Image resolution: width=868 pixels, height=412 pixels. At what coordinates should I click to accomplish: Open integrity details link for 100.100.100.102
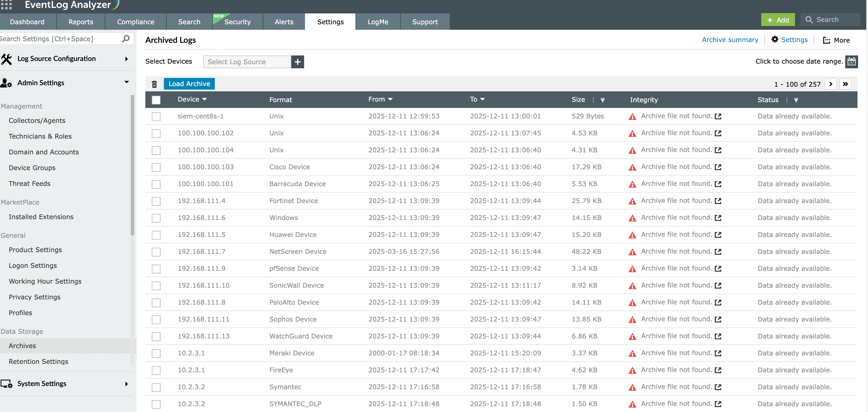click(718, 133)
